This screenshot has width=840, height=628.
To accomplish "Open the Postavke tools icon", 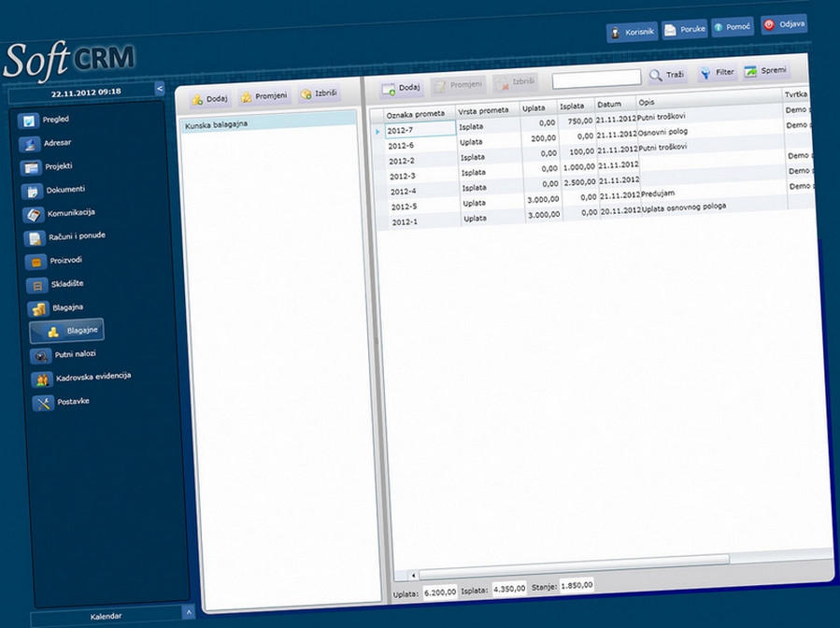I will 43,403.
